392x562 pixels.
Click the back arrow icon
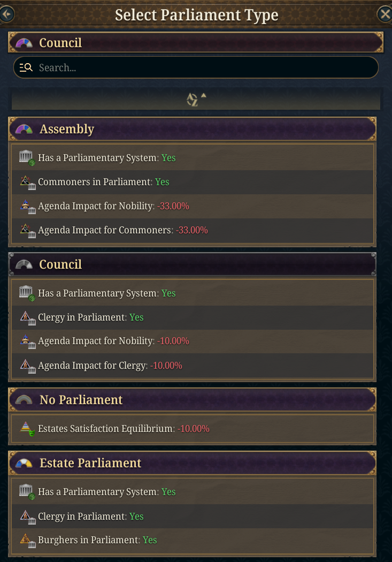click(7, 14)
